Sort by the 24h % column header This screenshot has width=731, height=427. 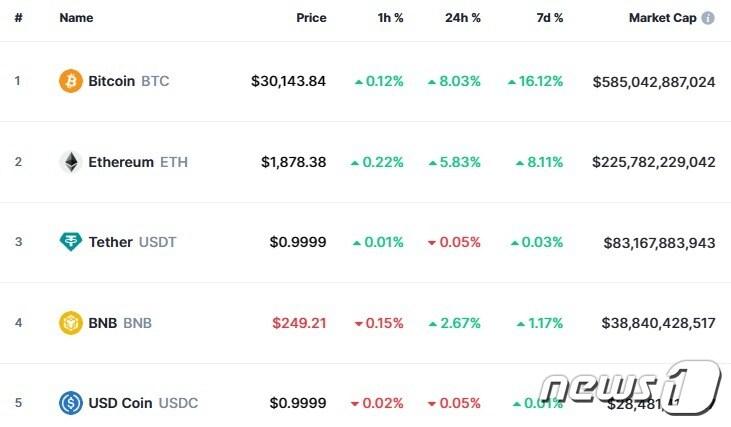tap(464, 18)
